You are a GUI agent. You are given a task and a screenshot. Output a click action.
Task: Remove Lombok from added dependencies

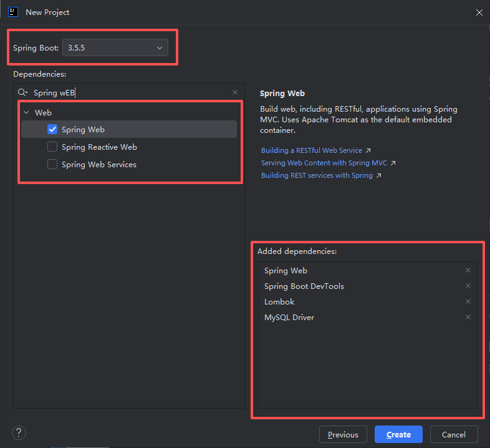(468, 301)
